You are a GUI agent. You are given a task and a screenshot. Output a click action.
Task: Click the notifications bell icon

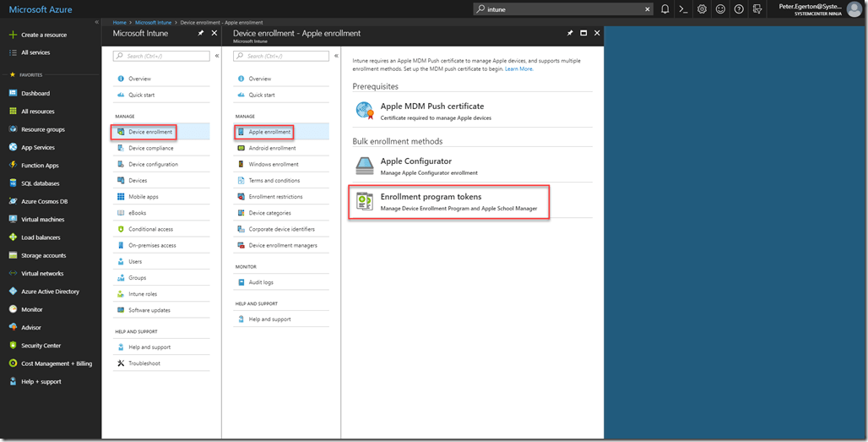pos(665,9)
